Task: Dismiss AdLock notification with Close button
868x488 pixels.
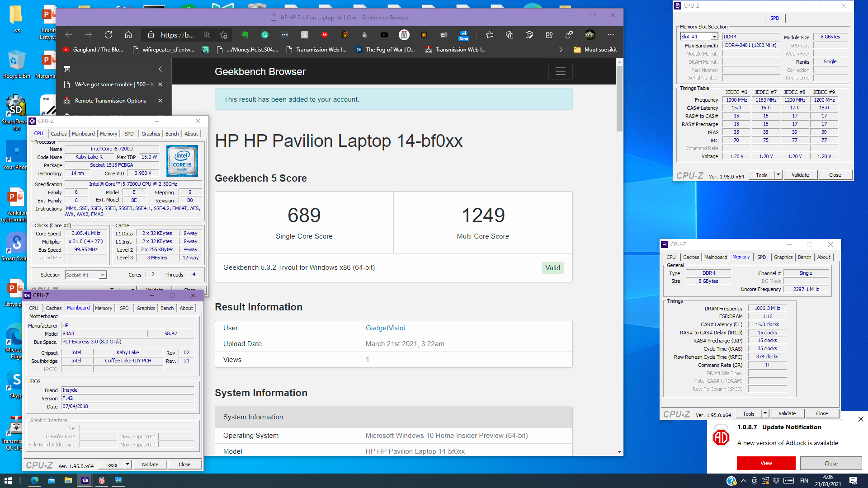Action: pyautogui.click(x=831, y=463)
